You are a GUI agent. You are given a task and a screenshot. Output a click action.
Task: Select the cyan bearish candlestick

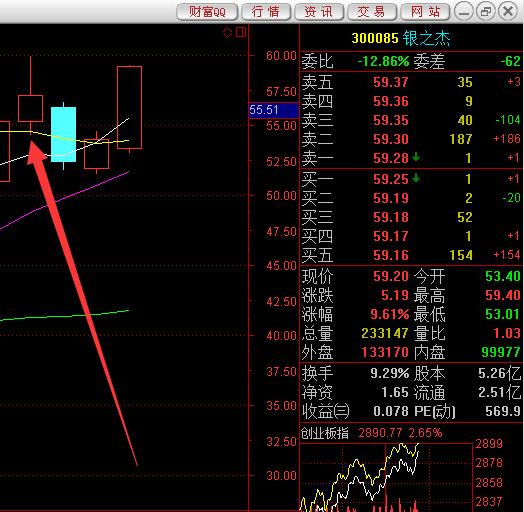(63, 134)
